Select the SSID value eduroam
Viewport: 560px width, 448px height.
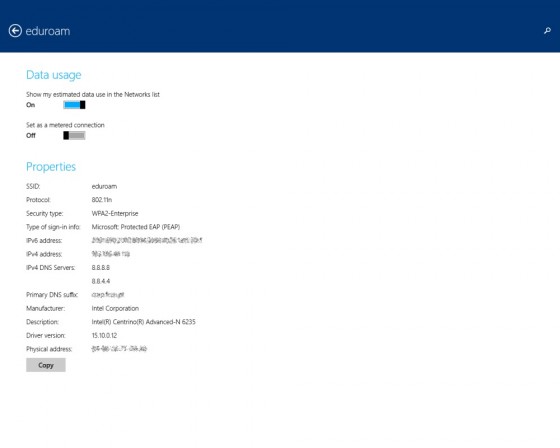[x=104, y=186]
